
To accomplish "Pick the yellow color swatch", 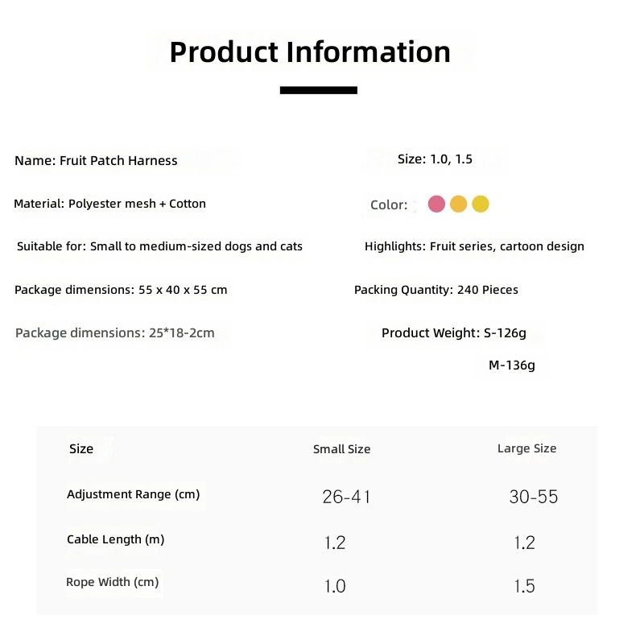I will [x=480, y=204].
